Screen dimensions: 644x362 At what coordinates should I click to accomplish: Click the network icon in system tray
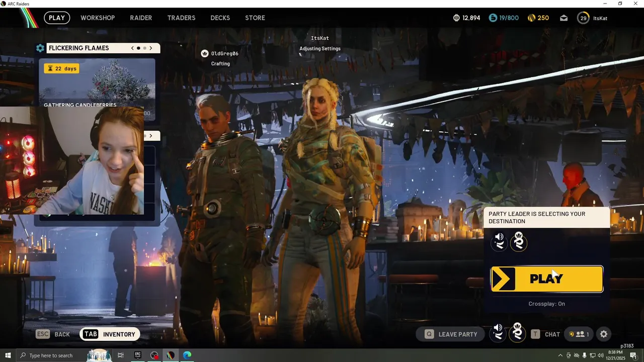(592, 355)
